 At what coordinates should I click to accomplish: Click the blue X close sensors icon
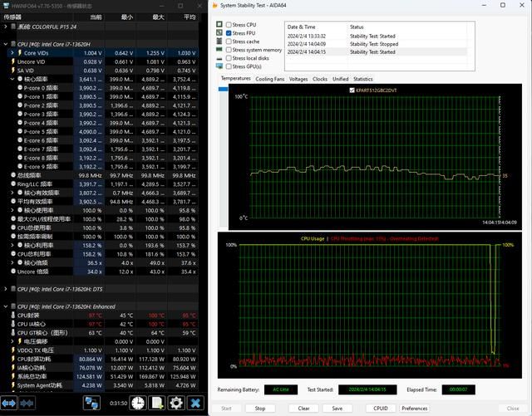pos(196,403)
